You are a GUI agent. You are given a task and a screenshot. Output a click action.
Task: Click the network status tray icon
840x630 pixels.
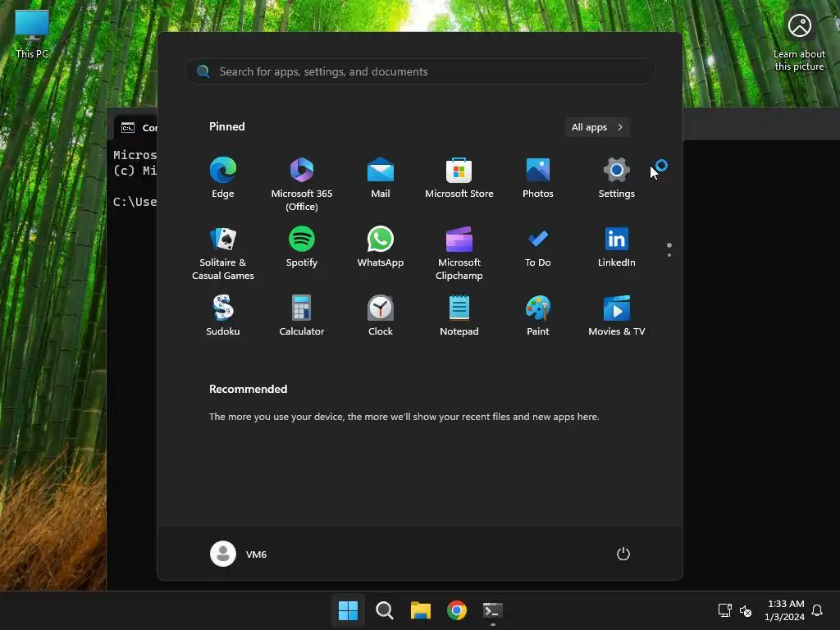(x=725, y=610)
